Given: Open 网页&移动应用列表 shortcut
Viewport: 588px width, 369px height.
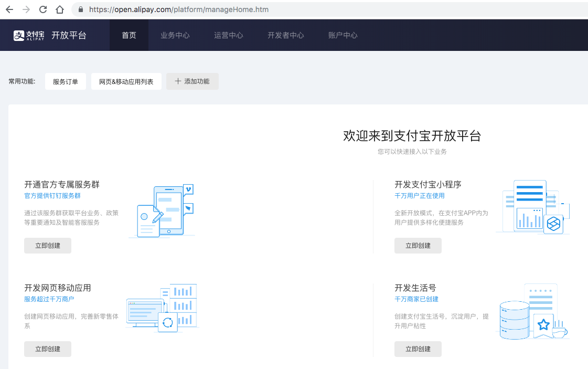Looking at the screenshot, I should pos(126,81).
